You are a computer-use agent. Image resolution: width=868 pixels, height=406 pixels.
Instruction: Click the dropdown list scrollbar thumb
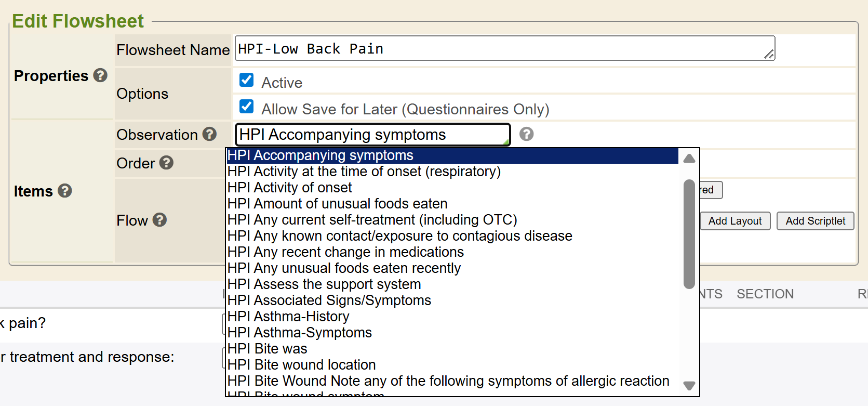[689, 234]
